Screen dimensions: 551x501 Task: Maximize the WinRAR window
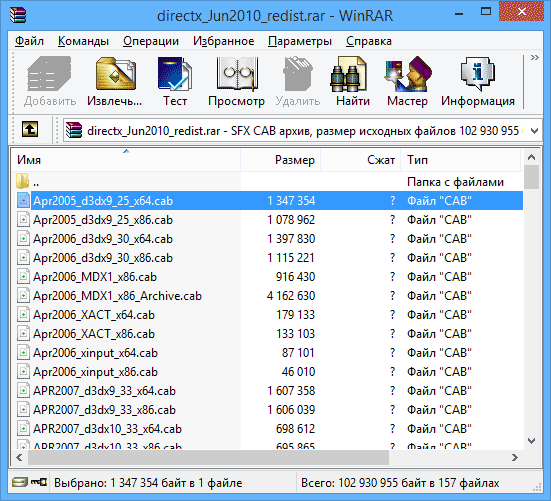[x=486, y=12]
